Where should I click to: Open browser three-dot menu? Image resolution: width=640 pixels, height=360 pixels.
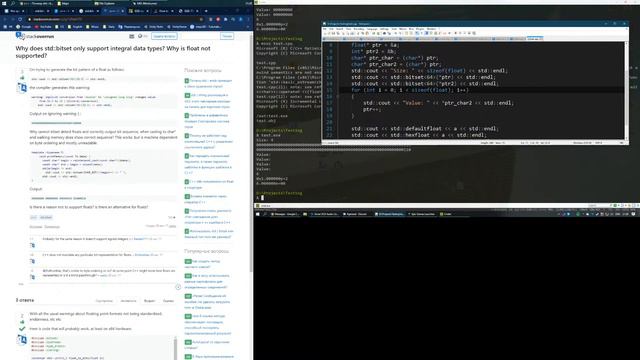(248, 19)
